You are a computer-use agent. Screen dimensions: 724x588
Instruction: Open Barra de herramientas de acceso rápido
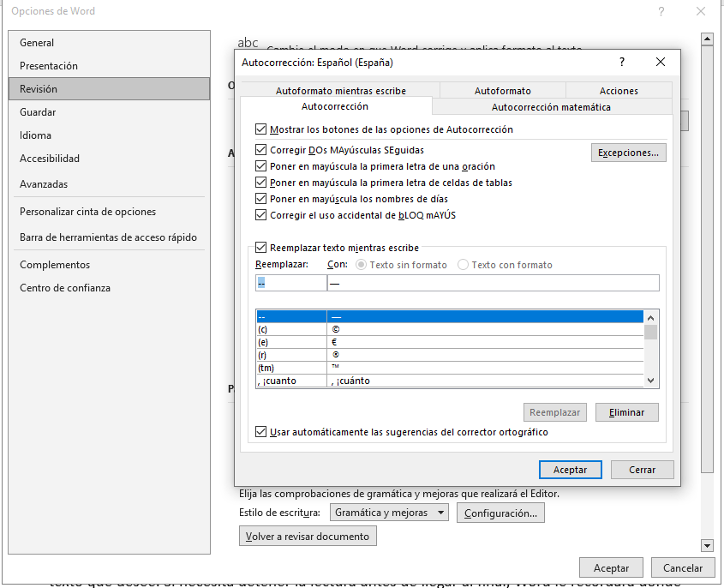[x=109, y=237]
